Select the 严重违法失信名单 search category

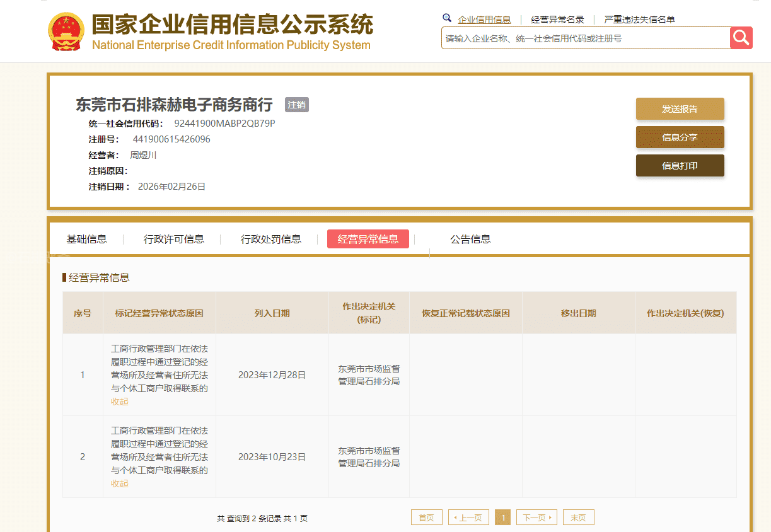click(639, 20)
